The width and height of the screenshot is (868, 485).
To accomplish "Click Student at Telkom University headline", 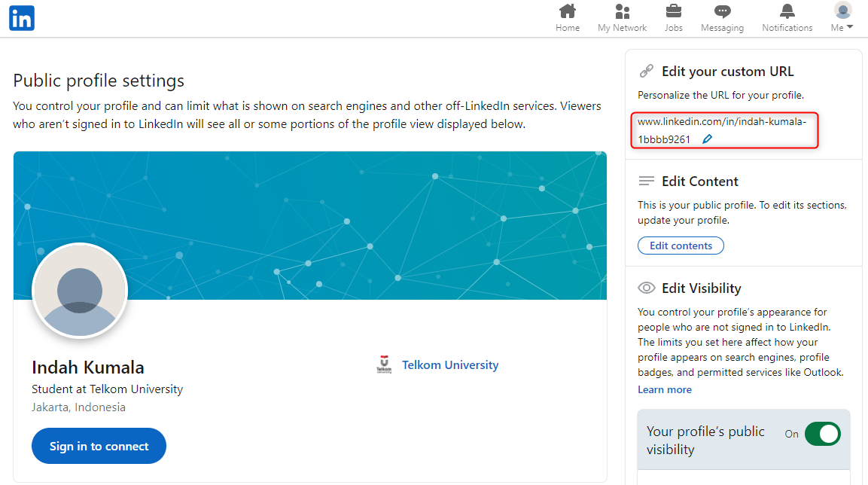I will (108, 389).
